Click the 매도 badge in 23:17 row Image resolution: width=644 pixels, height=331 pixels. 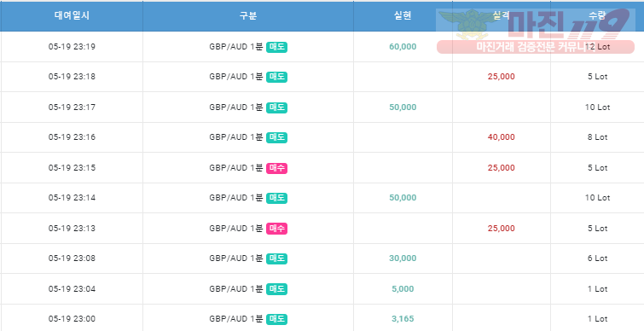click(x=276, y=107)
